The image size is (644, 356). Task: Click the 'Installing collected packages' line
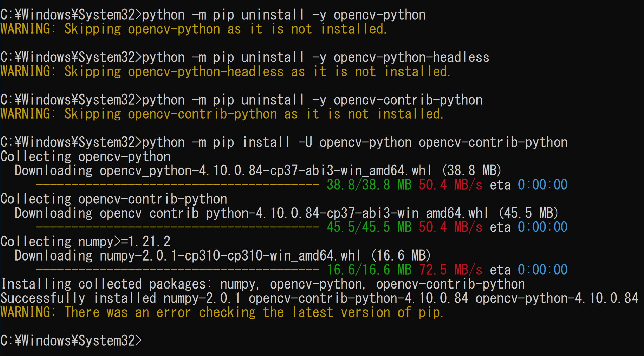263,284
